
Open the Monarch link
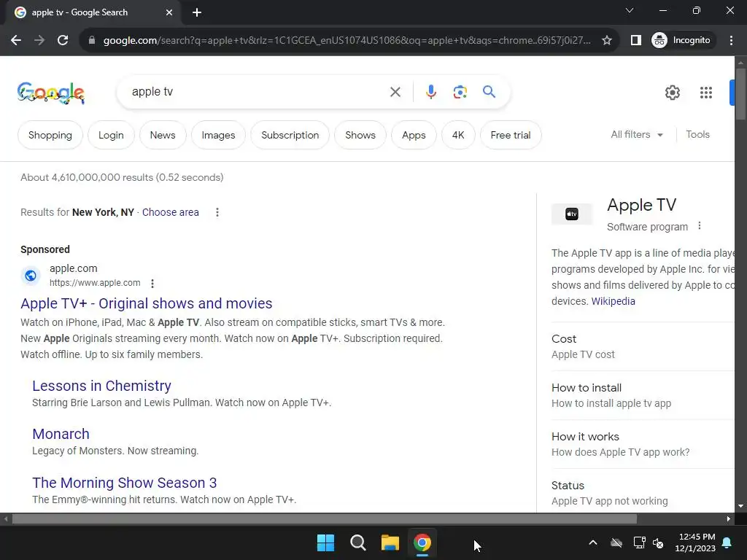[61, 434]
